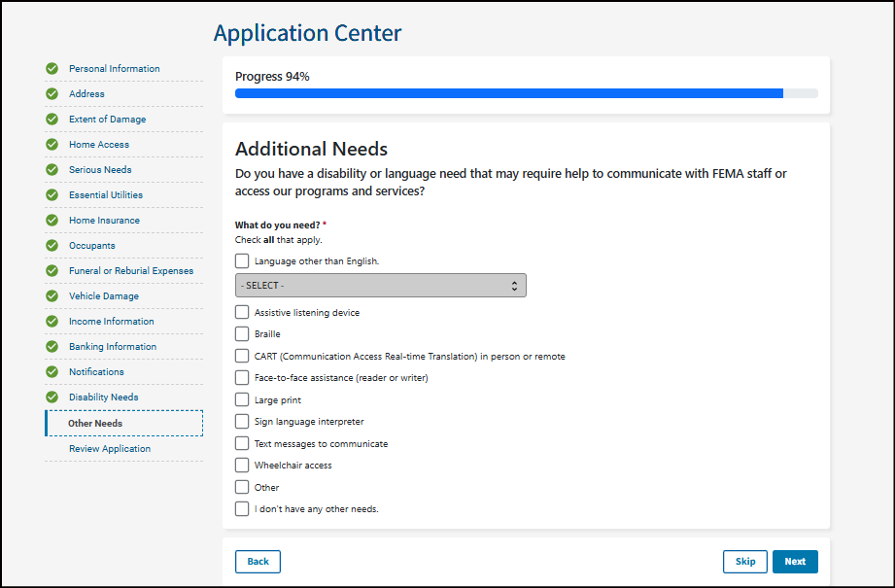Viewport: 895px width, 588px height.
Task: Click green checkmark beside Personal Information
Action: [52, 69]
